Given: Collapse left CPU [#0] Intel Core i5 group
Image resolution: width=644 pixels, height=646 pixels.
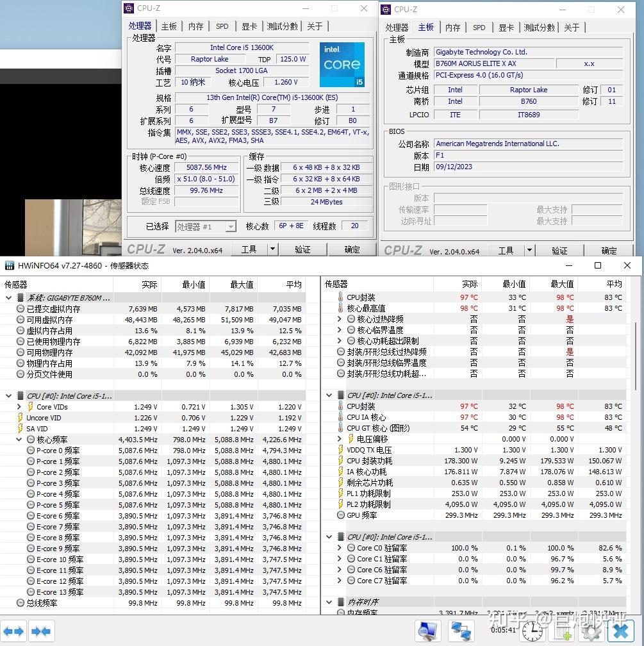Looking at the screenshot, I should click(9, 396).
